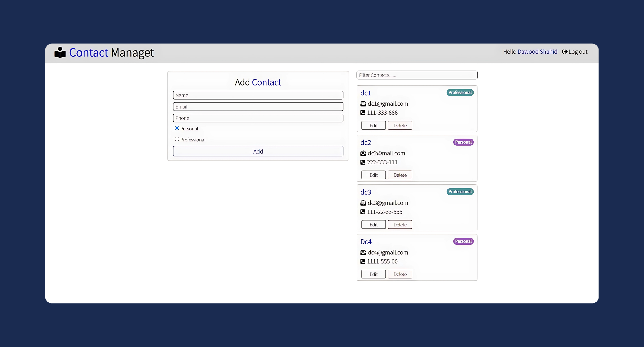Click the Dc4 contact name
The height and width of the screenshot is (347, 644).
(x=366, y=242)
